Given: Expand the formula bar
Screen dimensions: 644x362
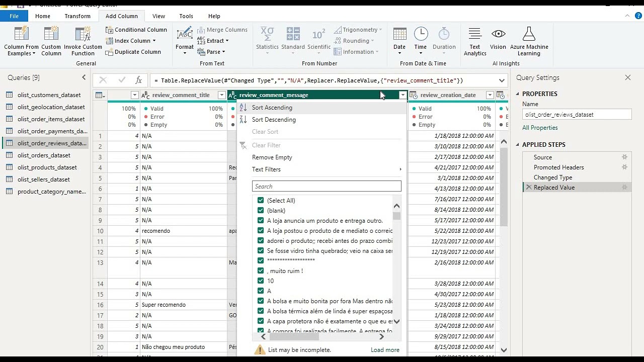Looking at the screenshot, I should [502, 80].
